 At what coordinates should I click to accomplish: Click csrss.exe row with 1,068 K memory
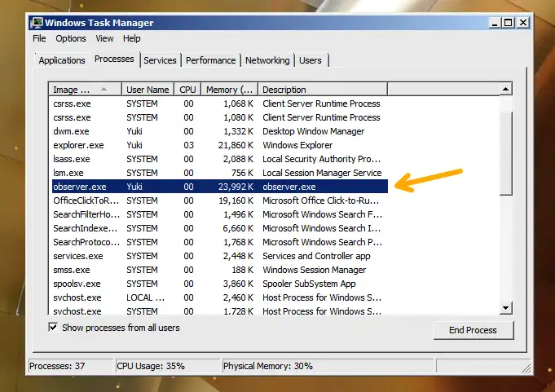(220, 104)
